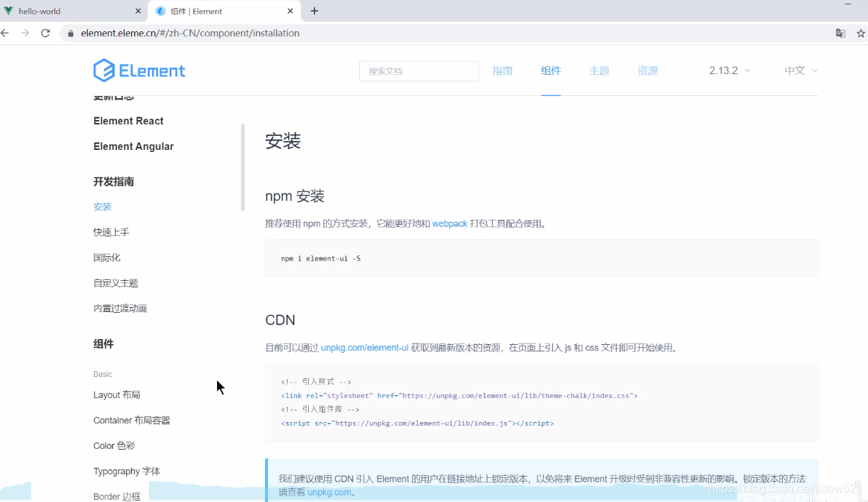
Task: Open Container 布局容器 component page
Action: (132, 421)
